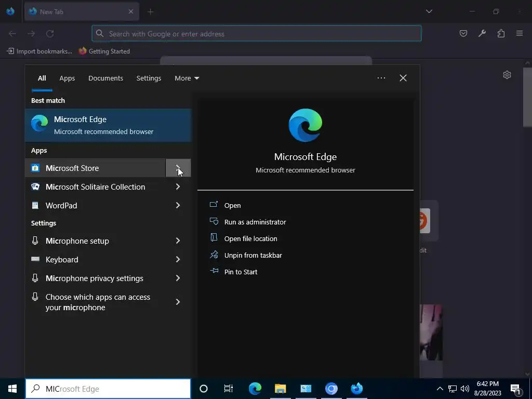Open a new browser tab
Image resolution: width=532 pixels, height=399 pixels.
(150, 12)
